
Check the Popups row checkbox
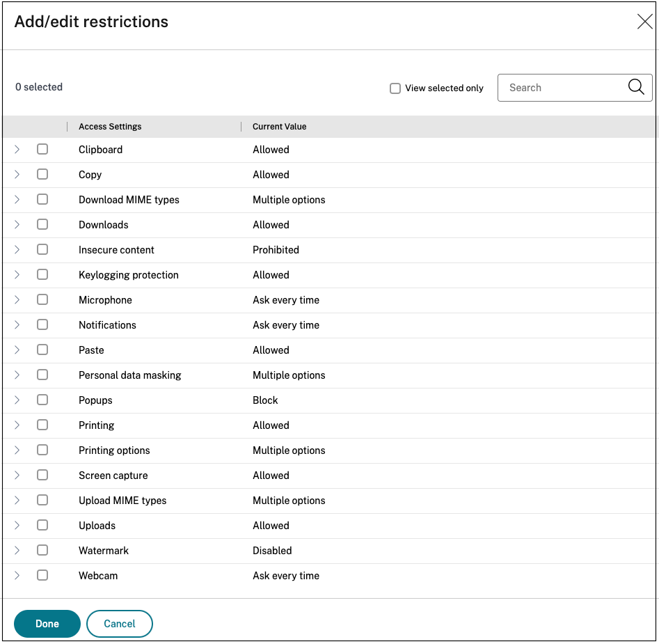pyautogui.click(x=42, y=400)
